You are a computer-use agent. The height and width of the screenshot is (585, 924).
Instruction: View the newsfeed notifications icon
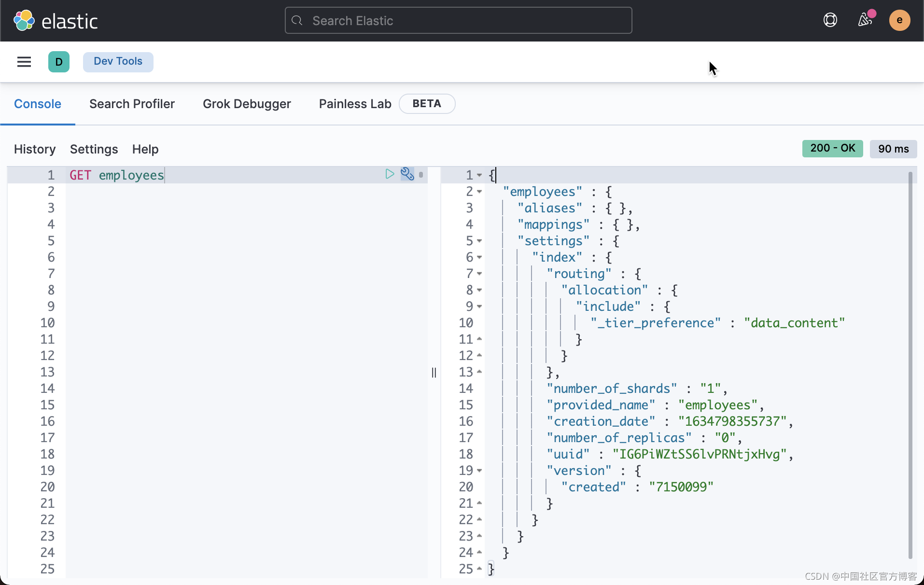866,20
